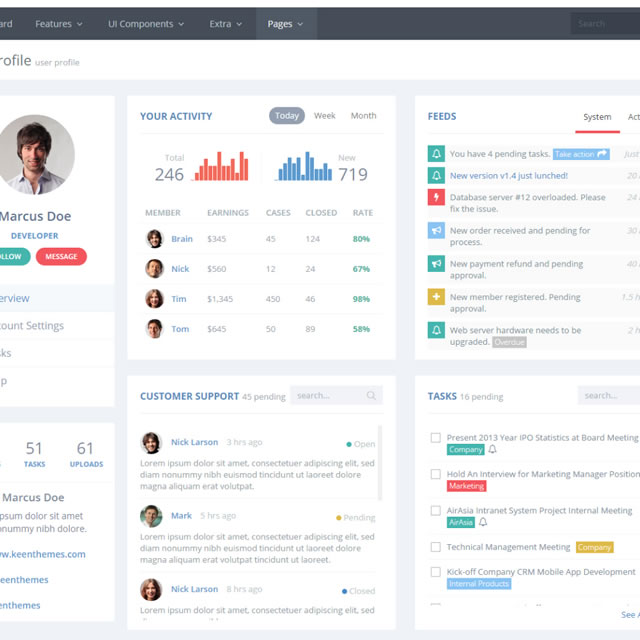Click the Tasks search field
640x640 pixels.
pos(609,395)
